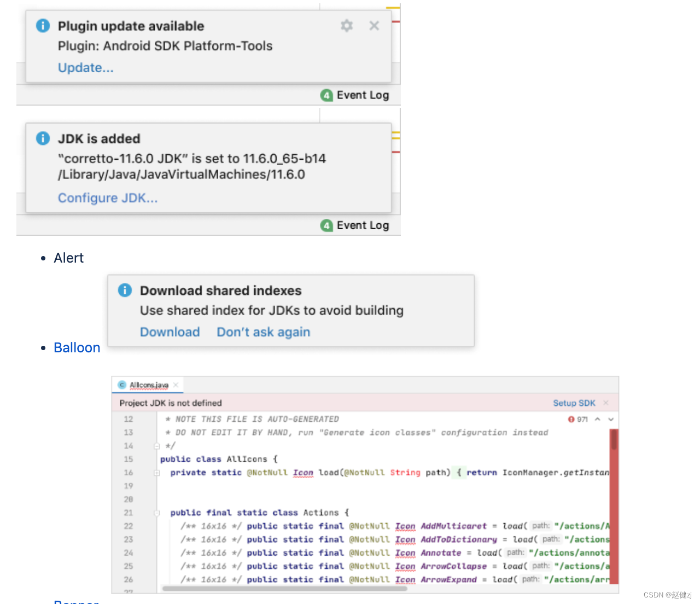Click info icon beside Plugin update available
The height and width of the screenshot is (604, 700).
click(x=43, y=26)
